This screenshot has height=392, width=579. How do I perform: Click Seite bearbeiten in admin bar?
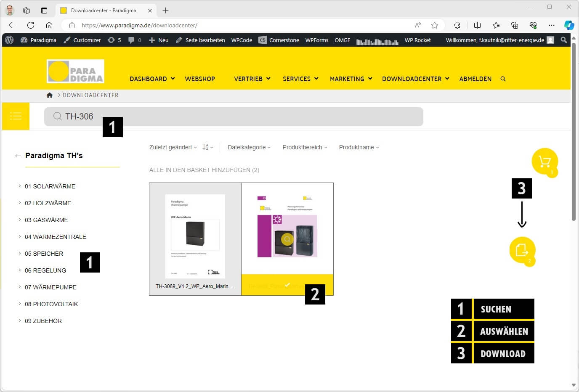[200, 40]
